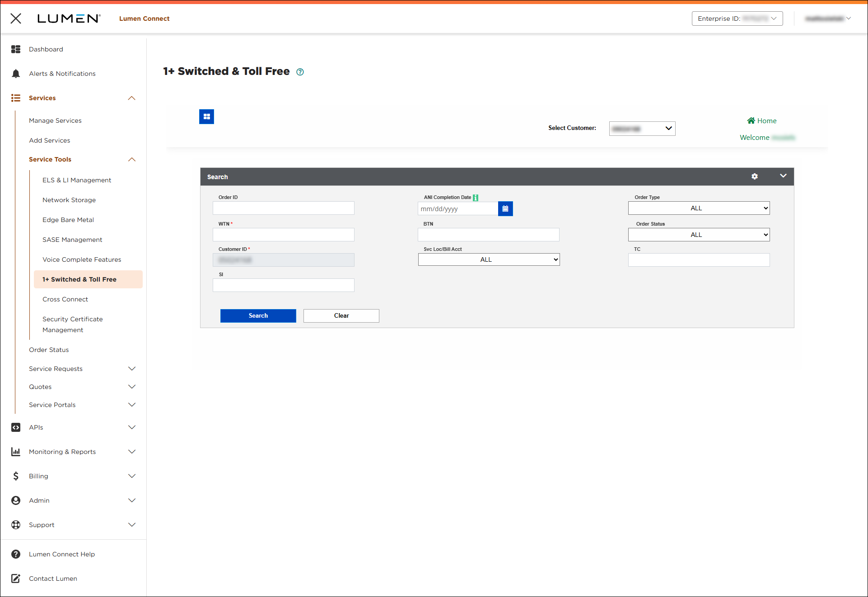Open the Order Status dropdown

click(x=699, y=235)
